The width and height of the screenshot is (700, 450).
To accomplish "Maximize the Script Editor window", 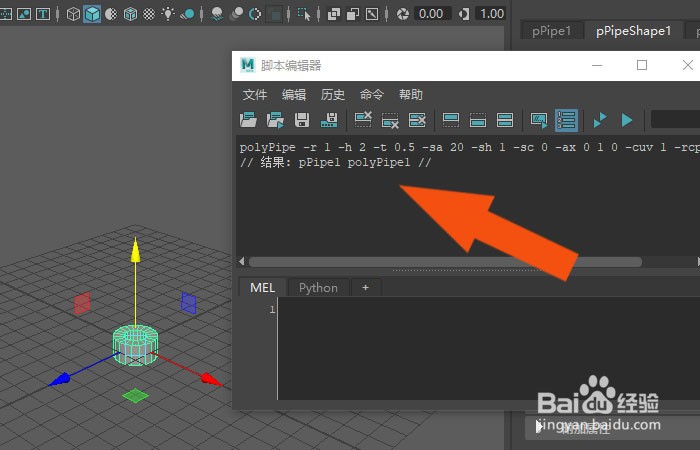I will coord(642,65).
